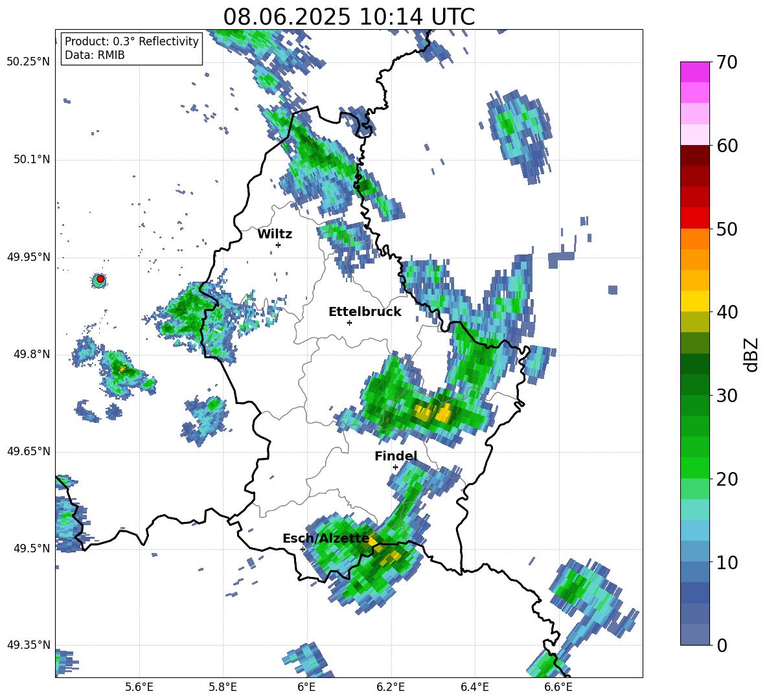Click the 6.2°E longitude label

coord(391,687)
